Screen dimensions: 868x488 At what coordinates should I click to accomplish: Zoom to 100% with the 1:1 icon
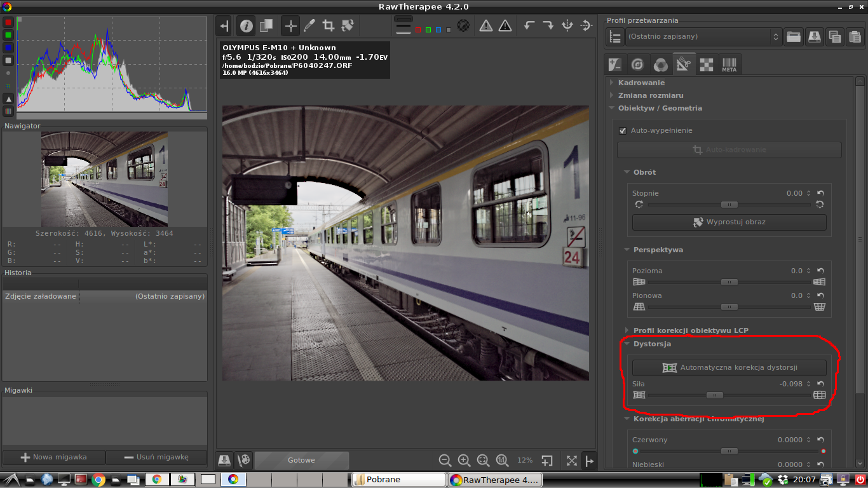(502, 460)
